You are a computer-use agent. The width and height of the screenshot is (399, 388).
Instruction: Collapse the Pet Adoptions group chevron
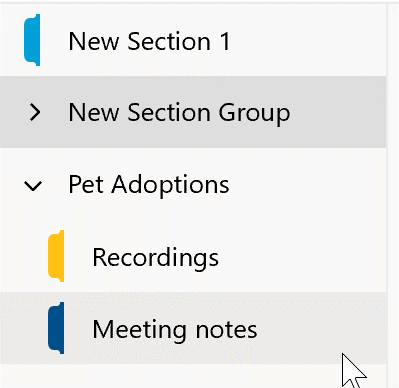point(33,186)
